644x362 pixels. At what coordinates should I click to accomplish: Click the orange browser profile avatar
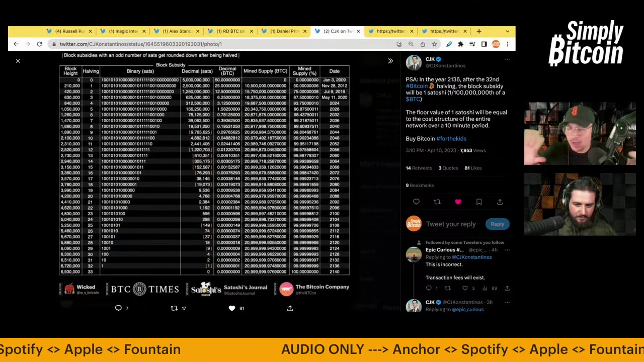(x=496, y=44)
